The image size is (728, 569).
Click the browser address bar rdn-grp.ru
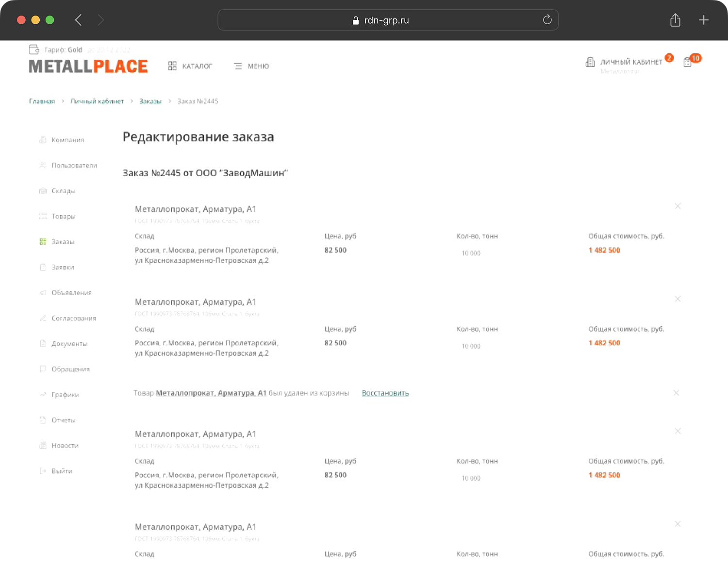[387, 20]
